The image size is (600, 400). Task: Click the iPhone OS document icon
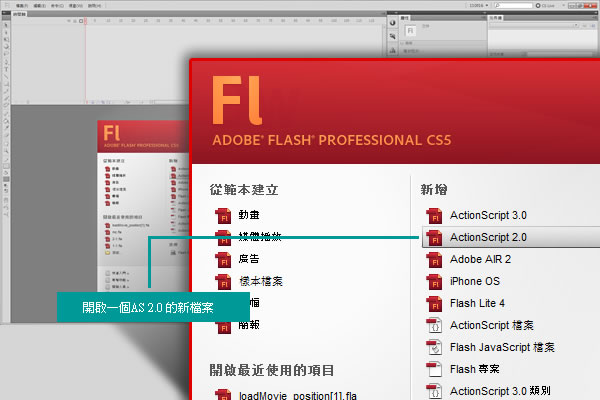pos(434,282)
